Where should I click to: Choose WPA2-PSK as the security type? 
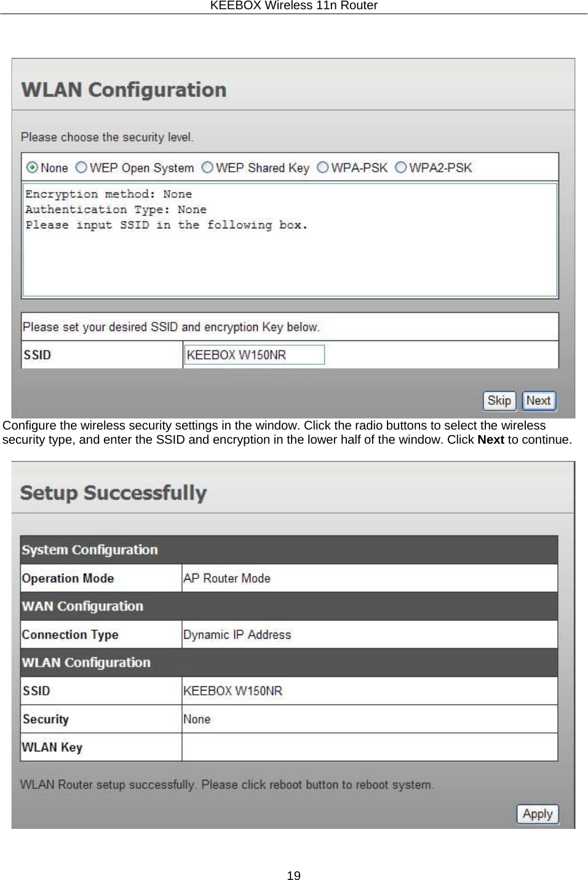click(x=402, y=167)
